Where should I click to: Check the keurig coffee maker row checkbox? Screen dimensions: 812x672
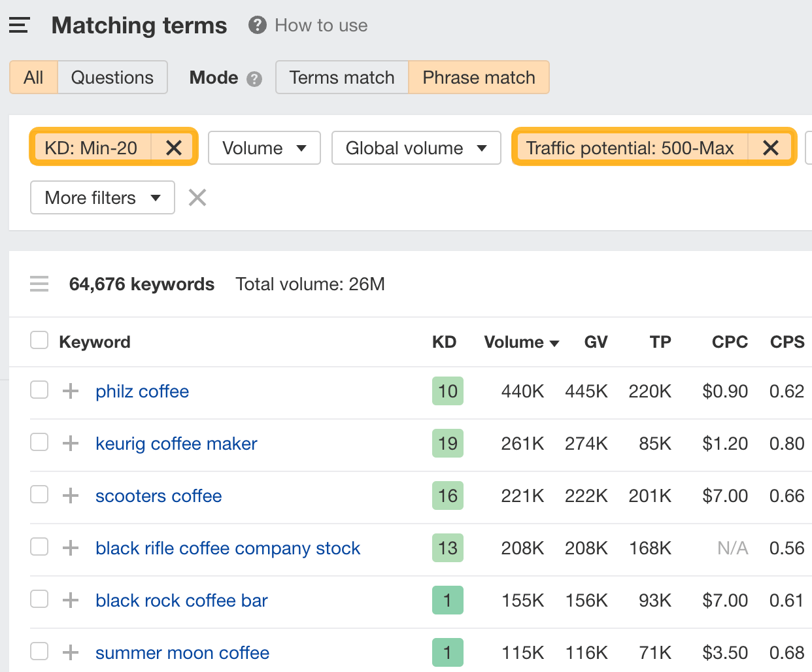tap(39, 442)
